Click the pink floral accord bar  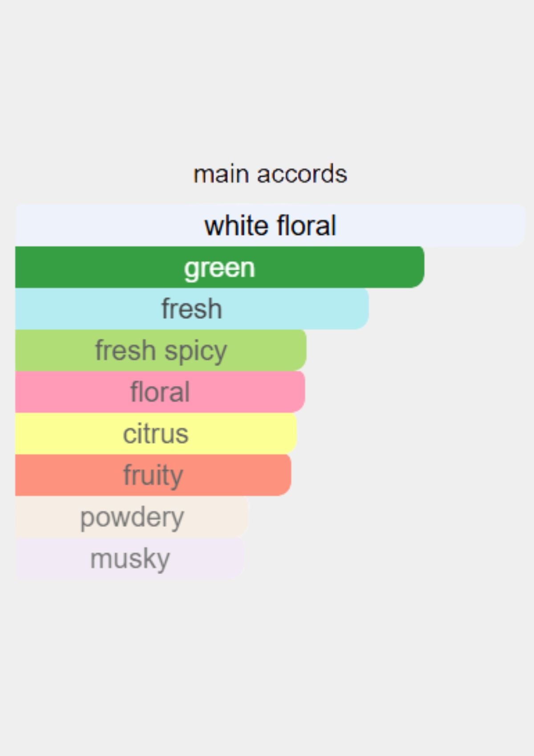click(160, 392)
